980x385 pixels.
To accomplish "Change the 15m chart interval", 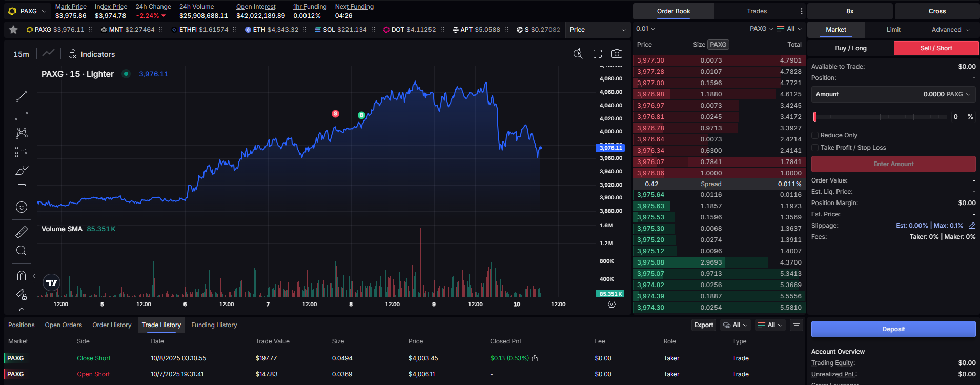I will [22, 54].
